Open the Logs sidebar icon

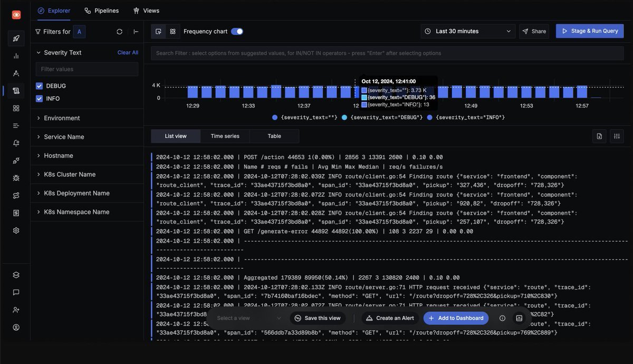click(x=16, y=91)
